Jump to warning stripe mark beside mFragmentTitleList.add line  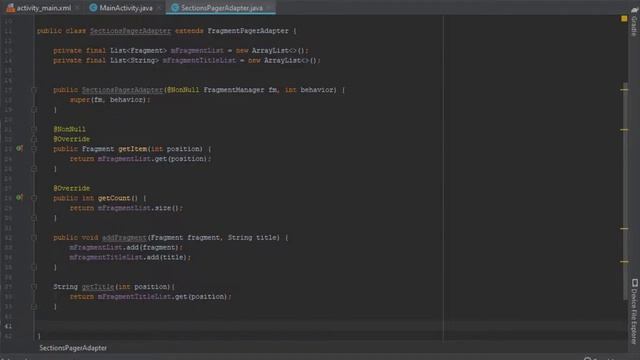pyautogui.click(x=624, y=262)
